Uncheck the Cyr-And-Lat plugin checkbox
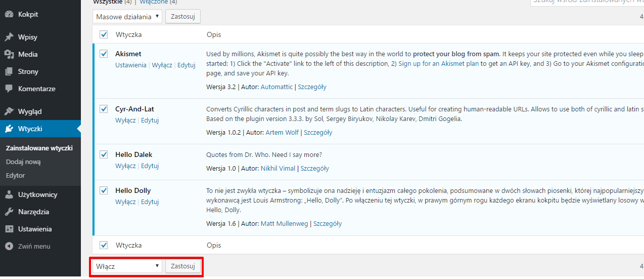644x279 pixels. (104, 109)
